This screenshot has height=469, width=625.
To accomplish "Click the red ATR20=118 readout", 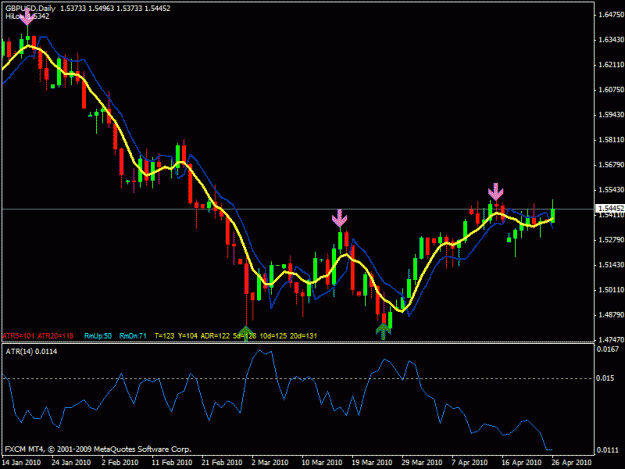I will click(x=55, y=336).
